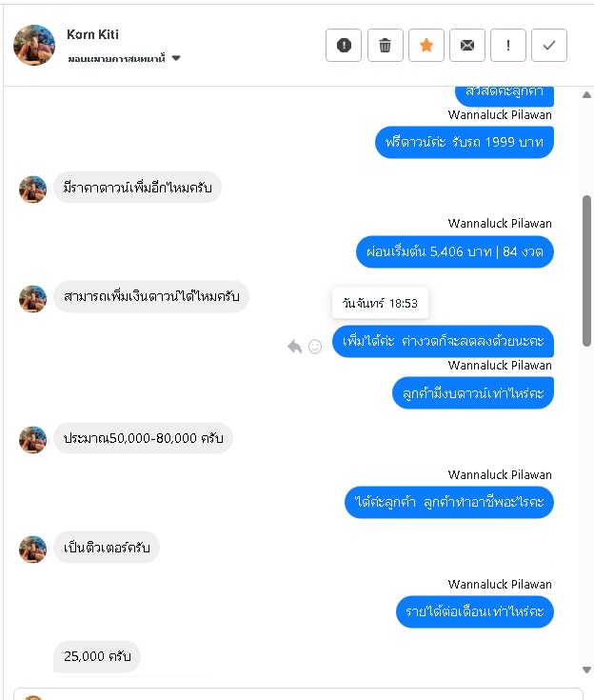Toggle the orange star follow-up icon

pos(426,45)
